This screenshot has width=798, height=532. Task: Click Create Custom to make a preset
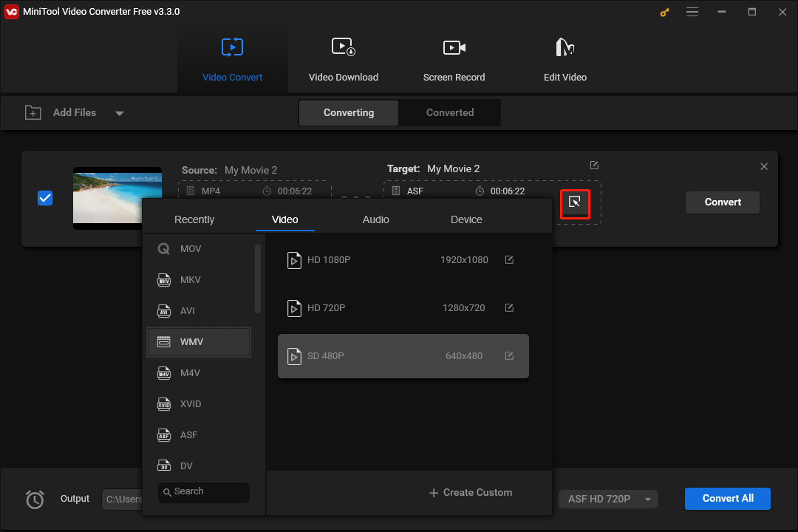(470, 492)
